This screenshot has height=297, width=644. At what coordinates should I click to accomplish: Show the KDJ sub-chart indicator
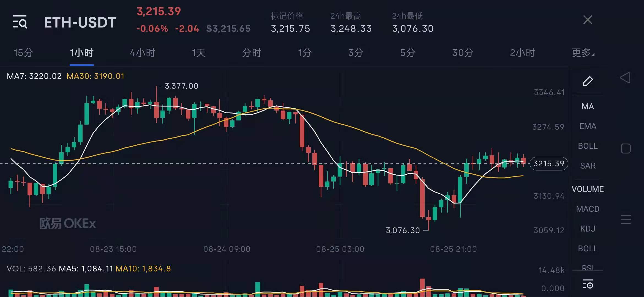pyautogui.click(x=588, y=229)
